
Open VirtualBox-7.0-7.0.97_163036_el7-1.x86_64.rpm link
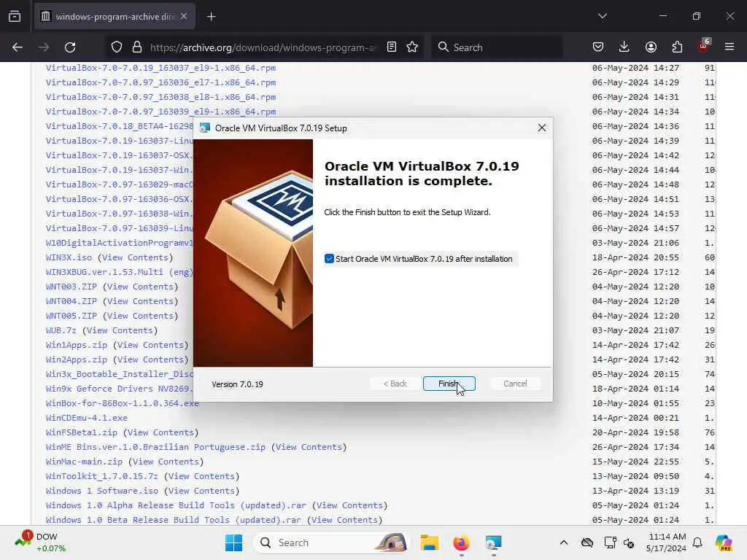click(x=160, y=82)
